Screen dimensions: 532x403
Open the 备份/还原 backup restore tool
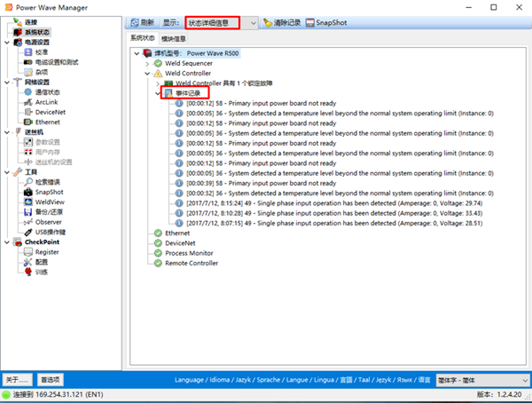coord(49,212)
